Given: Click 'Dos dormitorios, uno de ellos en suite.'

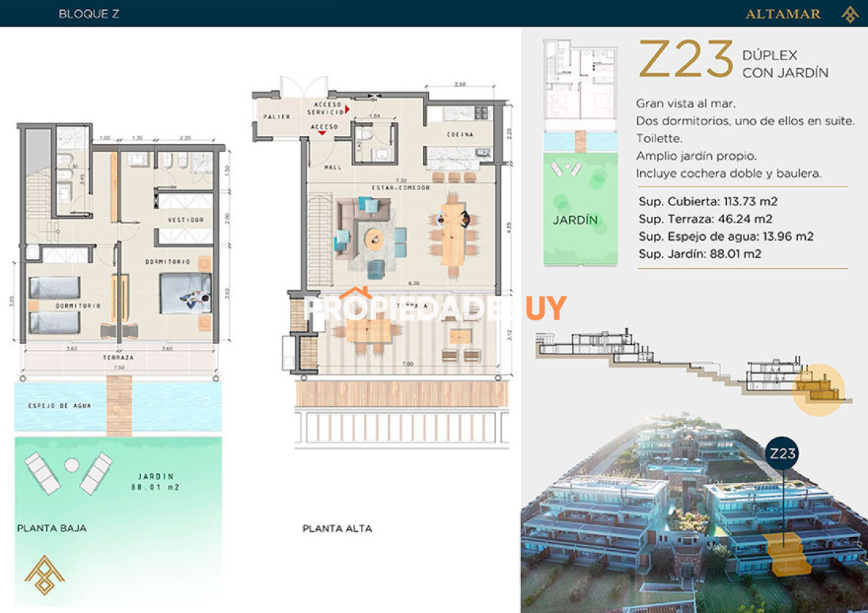Looking at the screenshot, I should [746, 121].
